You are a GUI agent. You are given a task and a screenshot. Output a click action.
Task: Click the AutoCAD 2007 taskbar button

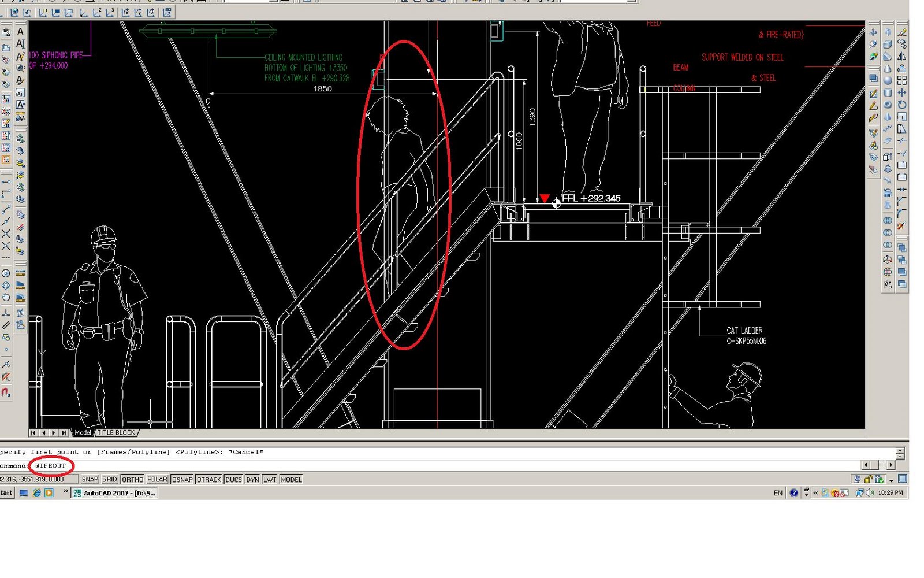[x=115, y=493]
